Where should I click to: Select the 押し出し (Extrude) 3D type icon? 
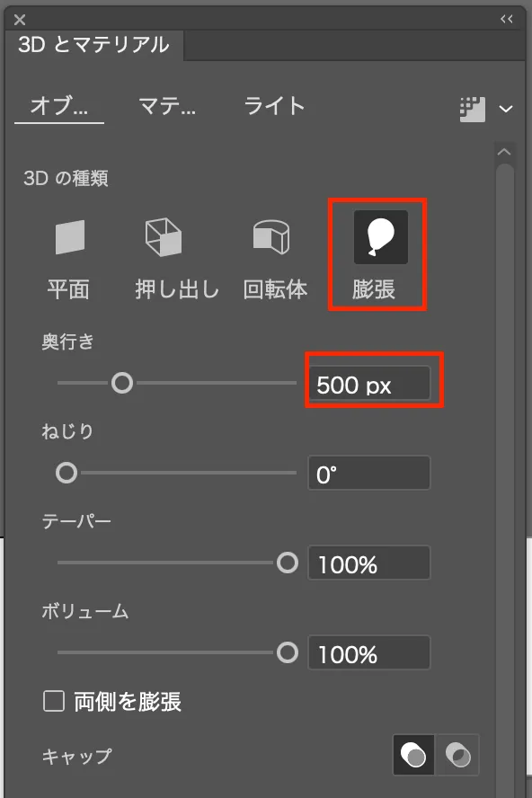tap(164, 236)
